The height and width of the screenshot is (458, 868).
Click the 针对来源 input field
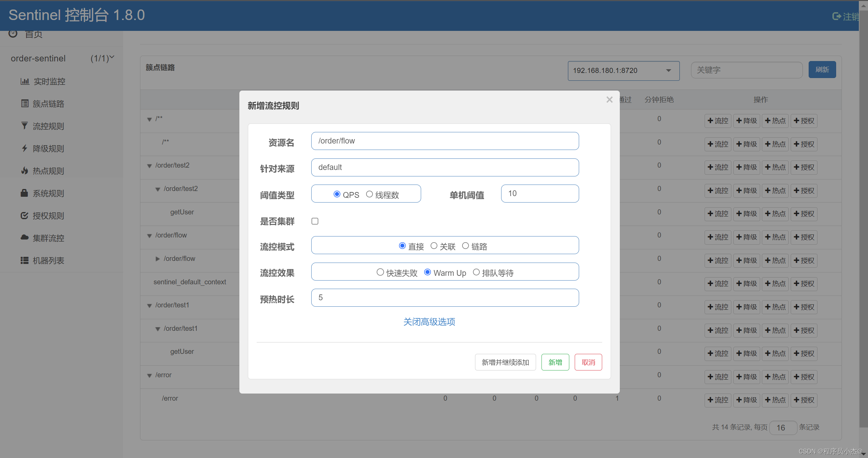445,167
